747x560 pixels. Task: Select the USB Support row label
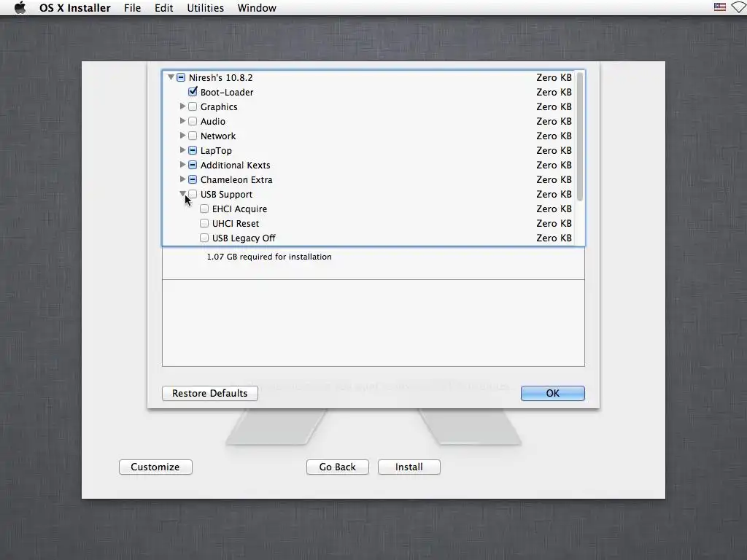[226, 194]
